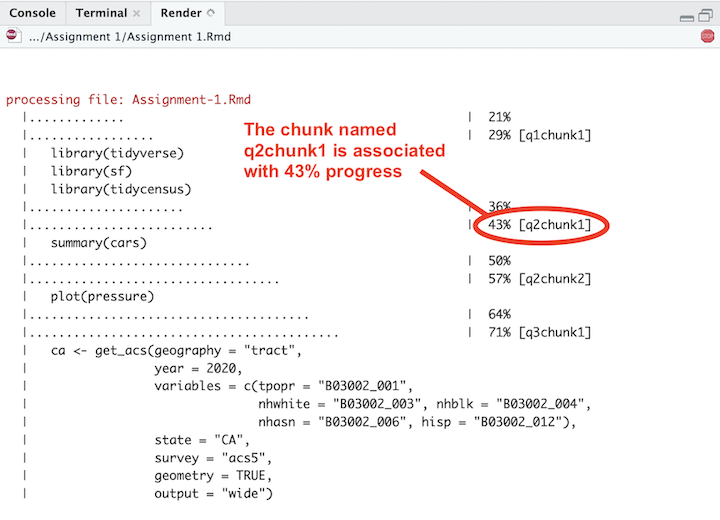Switch to the Terminal tab
720x520 pixels.
coord(101,13)
